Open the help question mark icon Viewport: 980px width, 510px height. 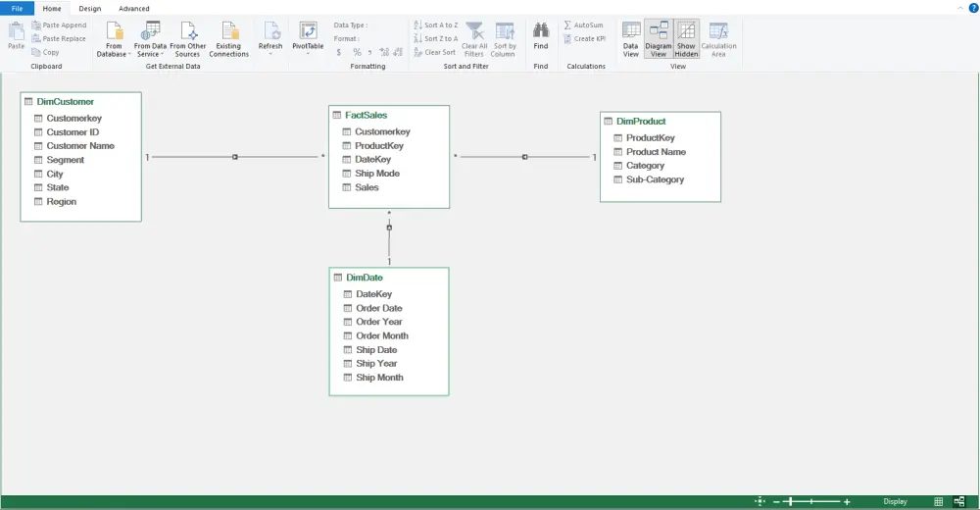(973, 8)
